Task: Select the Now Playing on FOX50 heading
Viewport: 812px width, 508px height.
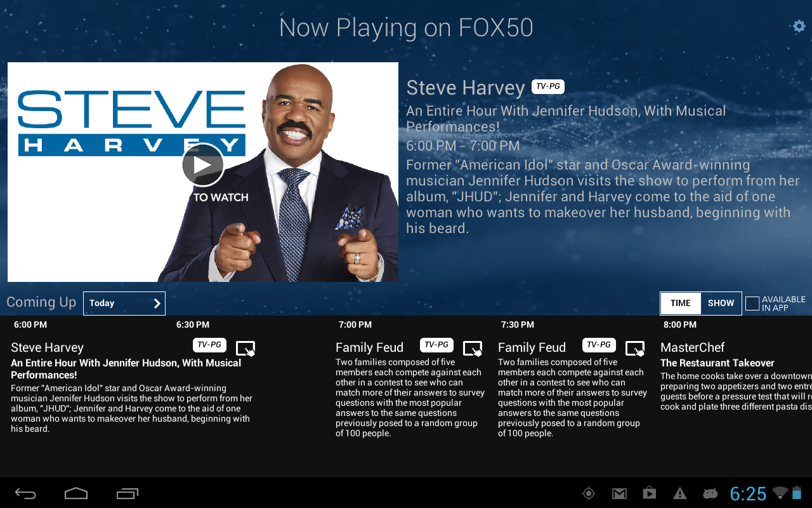Action: (x=406, y=28)
